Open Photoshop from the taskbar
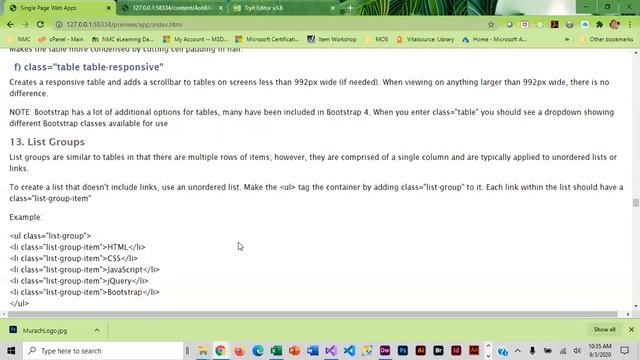640x360 pixels. [403, 351]
